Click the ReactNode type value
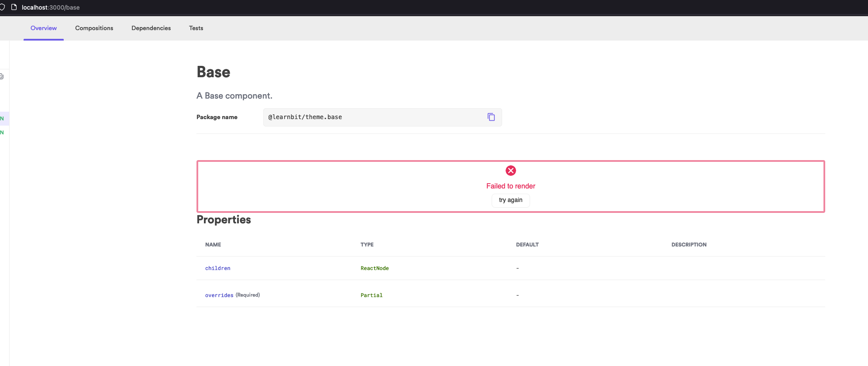This screenshot has width=868, height=366. point(375,268)
